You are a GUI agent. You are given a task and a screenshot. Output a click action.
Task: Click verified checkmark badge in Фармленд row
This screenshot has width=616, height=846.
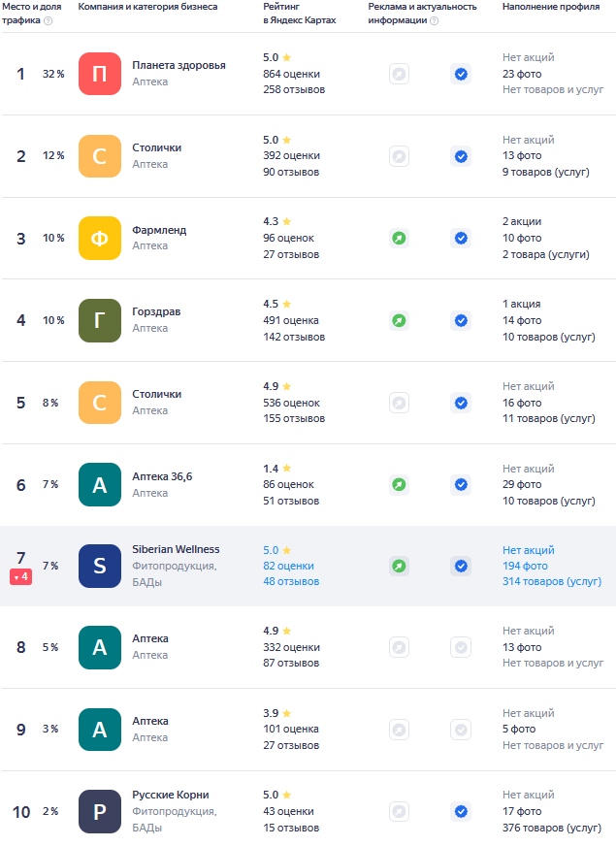click(461, 238)
